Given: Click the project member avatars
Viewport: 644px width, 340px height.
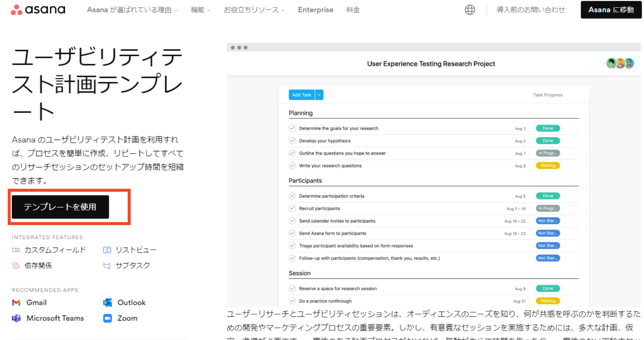Looking at the screenshot, I should pos(620,63).
